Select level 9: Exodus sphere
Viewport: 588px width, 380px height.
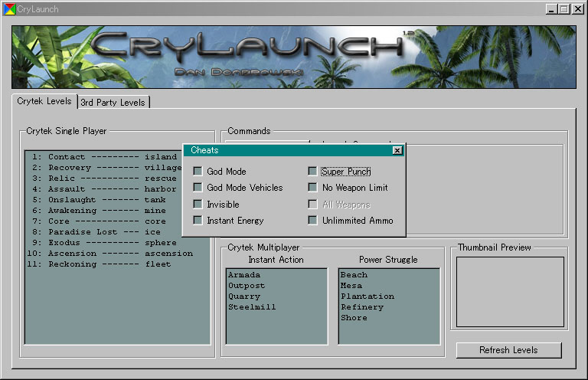(117, 243)
